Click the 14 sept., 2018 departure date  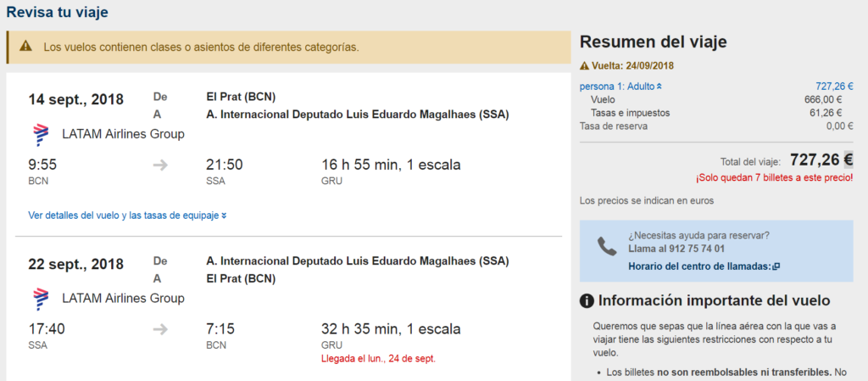coord(75,99)
